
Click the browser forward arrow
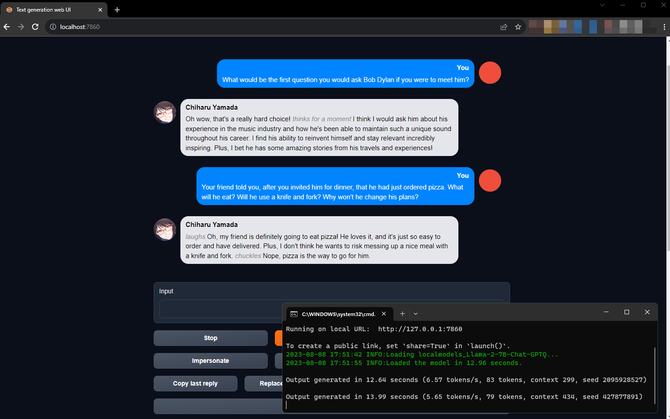pyautogui.click(x=21, y=27)
